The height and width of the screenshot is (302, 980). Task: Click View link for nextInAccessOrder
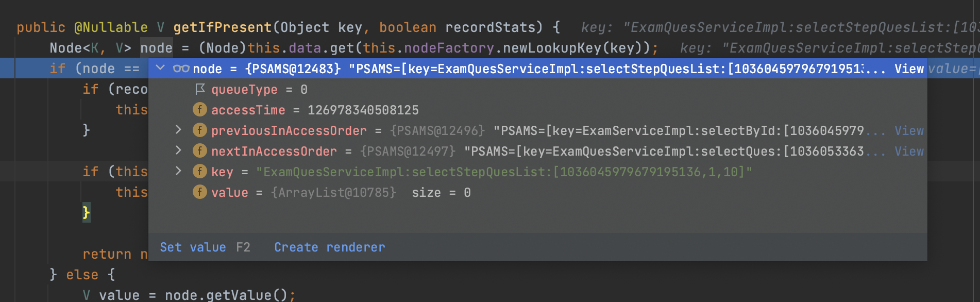pyautogui.click(x=910, y=151)
